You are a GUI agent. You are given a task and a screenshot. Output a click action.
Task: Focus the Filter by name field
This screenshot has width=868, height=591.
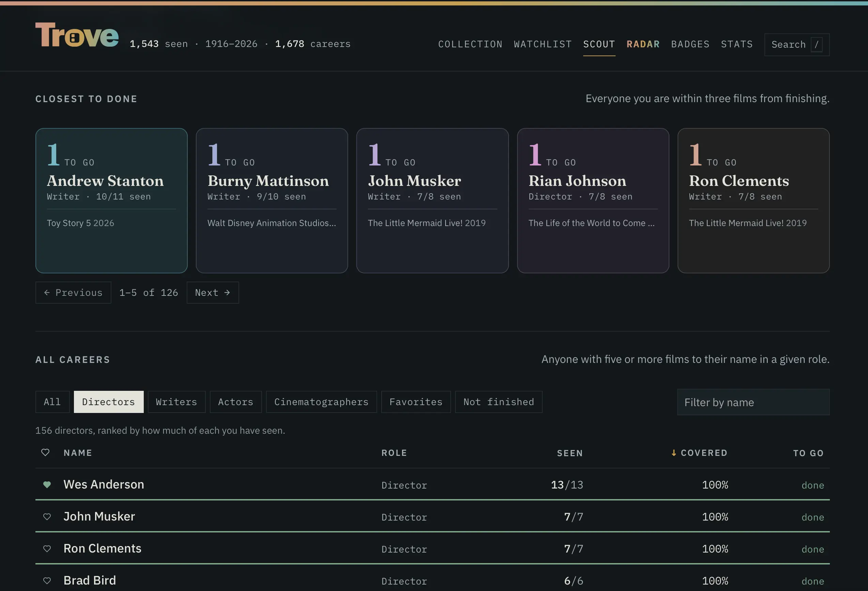click(753, 402)
